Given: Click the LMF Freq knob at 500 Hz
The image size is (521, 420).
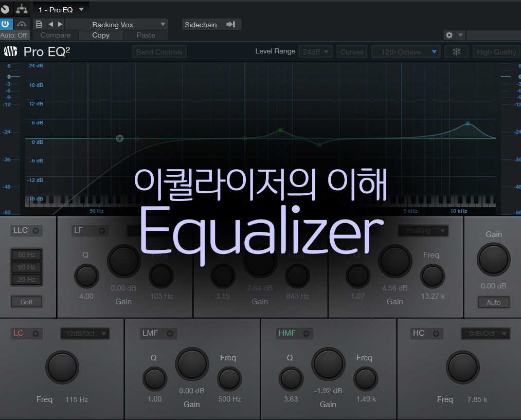Looking at the screenshot, I should click(x=229, y=379).
